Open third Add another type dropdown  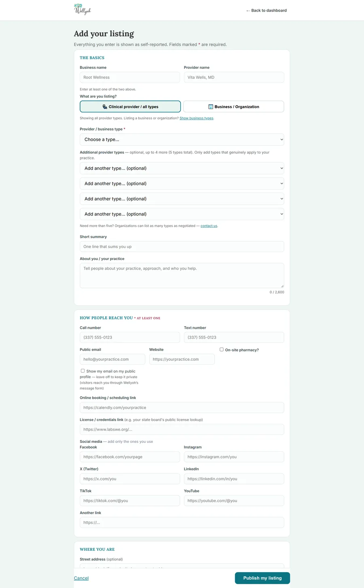(x=182, y=199)
